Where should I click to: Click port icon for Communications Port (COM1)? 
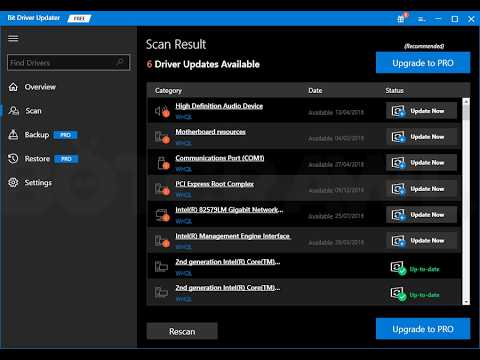[163, 163]
